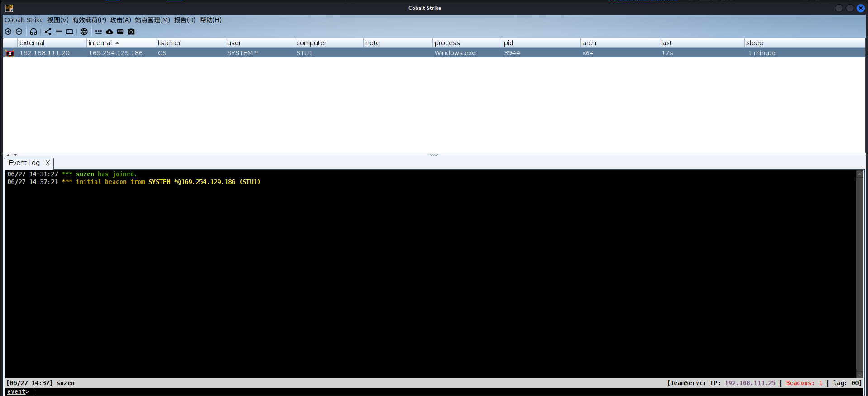Sort sessions by internal column header
The image size is (868, 396).
click(121, 43)
